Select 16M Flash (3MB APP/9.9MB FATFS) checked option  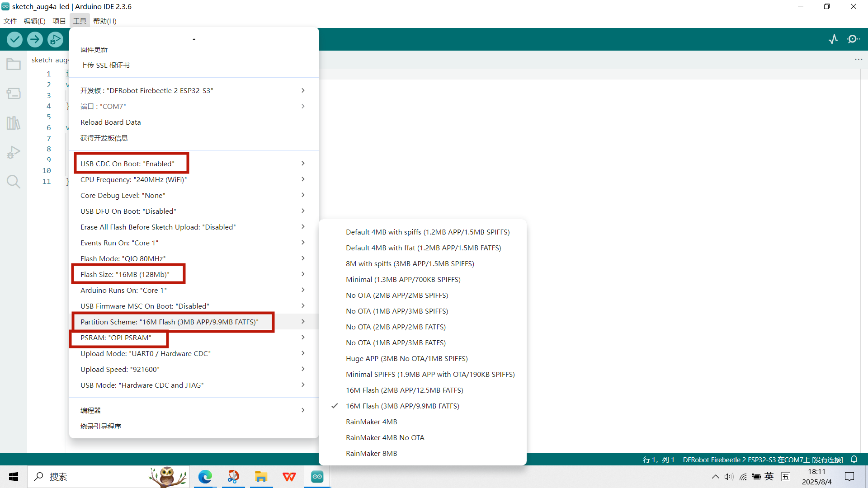pos(422,406)
